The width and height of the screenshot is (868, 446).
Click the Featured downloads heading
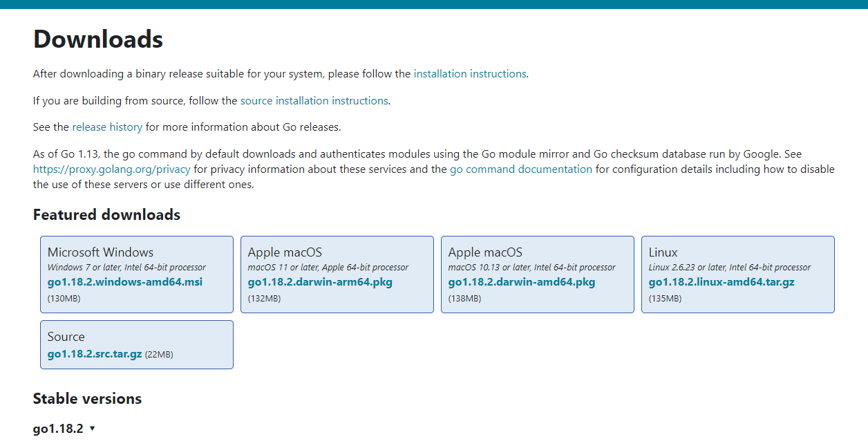[x=106, y=215]
